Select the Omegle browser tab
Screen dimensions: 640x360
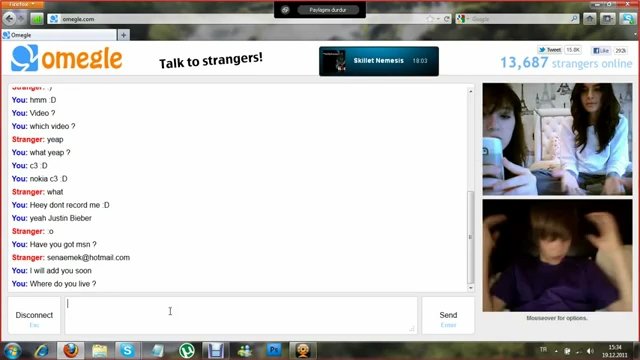point(59,35)
